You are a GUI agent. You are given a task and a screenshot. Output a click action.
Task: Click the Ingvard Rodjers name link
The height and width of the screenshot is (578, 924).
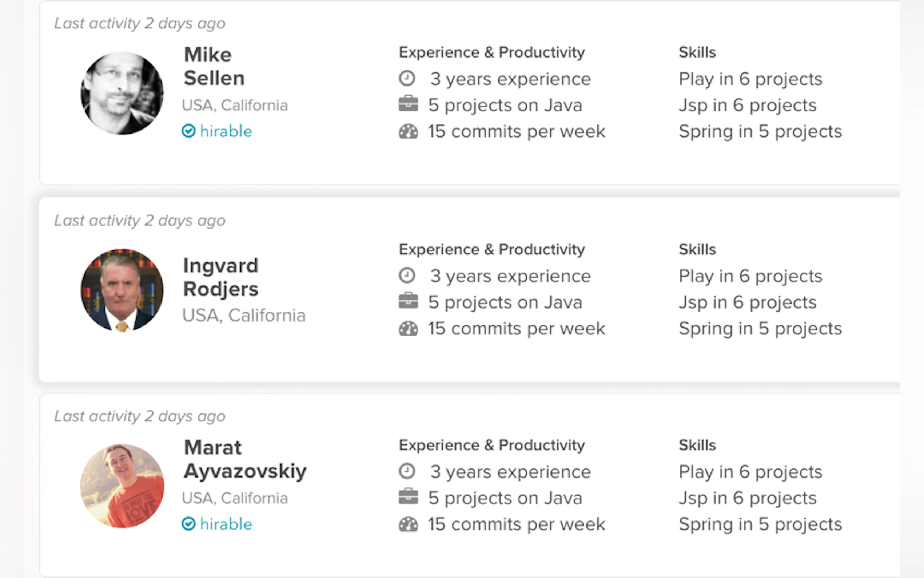pos(220,277)
